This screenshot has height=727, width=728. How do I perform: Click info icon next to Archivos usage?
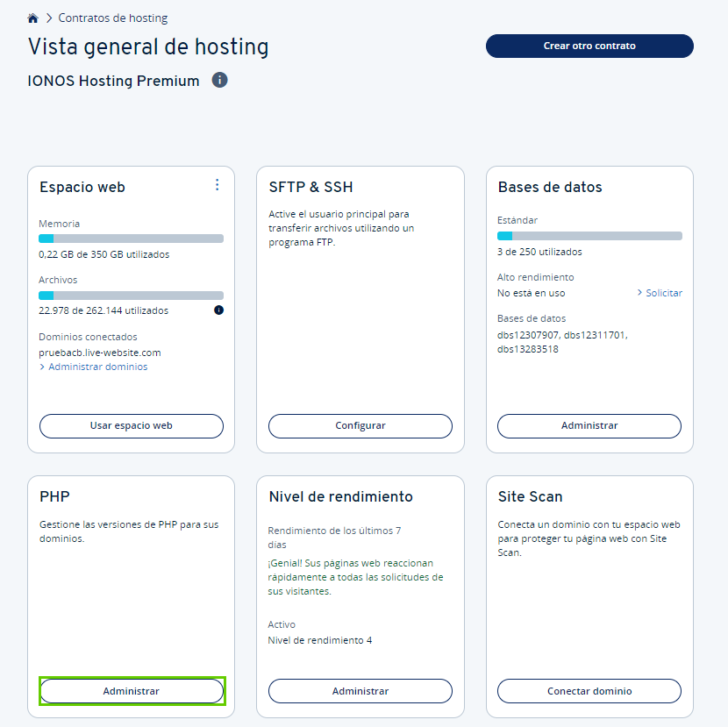coord(218,310)
